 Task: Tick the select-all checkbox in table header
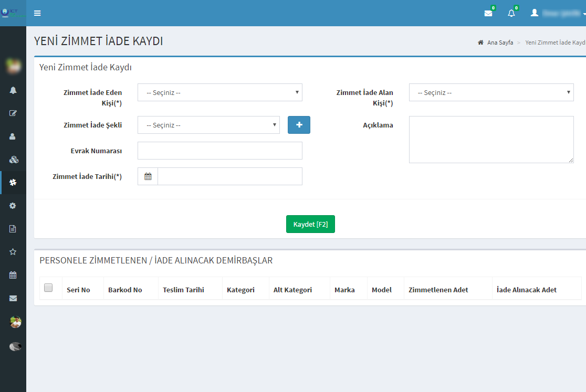click(x=48, y=288)
